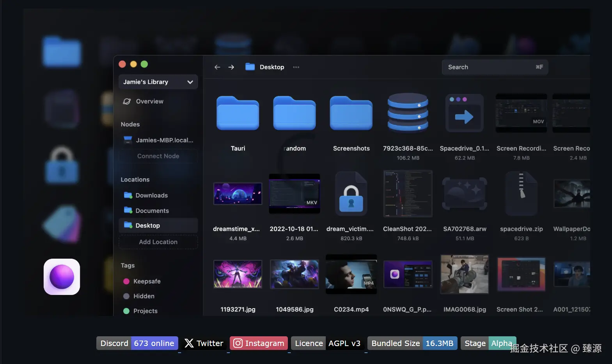Viewport: 612px width, 364px height.
Task: Select the Desktop location
Action: [158, 226]
